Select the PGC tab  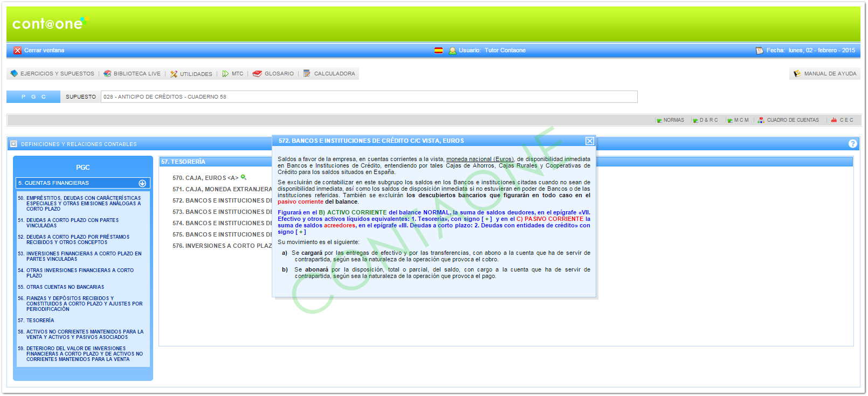[33, 97]
